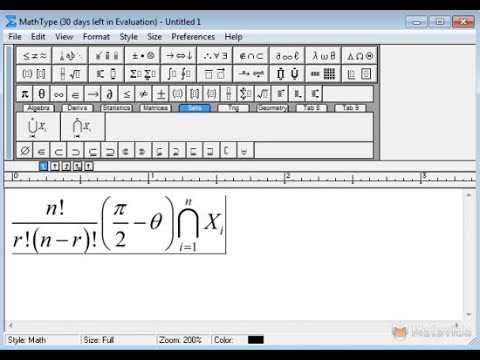The image size is (480, 360).
Task: Insert the empty set symbol
Action: (x=25, y=151)
